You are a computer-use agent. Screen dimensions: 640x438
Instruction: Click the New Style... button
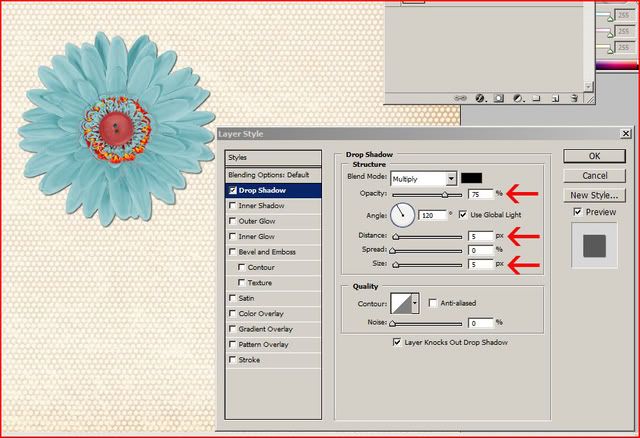(594, 195)
